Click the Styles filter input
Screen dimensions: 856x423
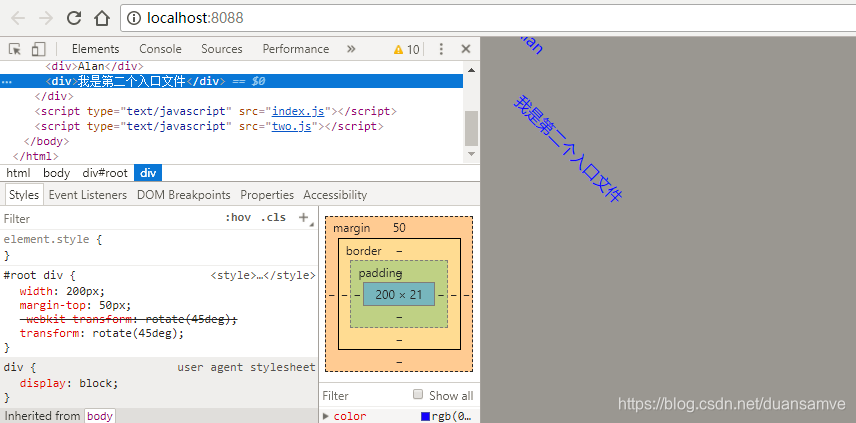click(109, 218)
